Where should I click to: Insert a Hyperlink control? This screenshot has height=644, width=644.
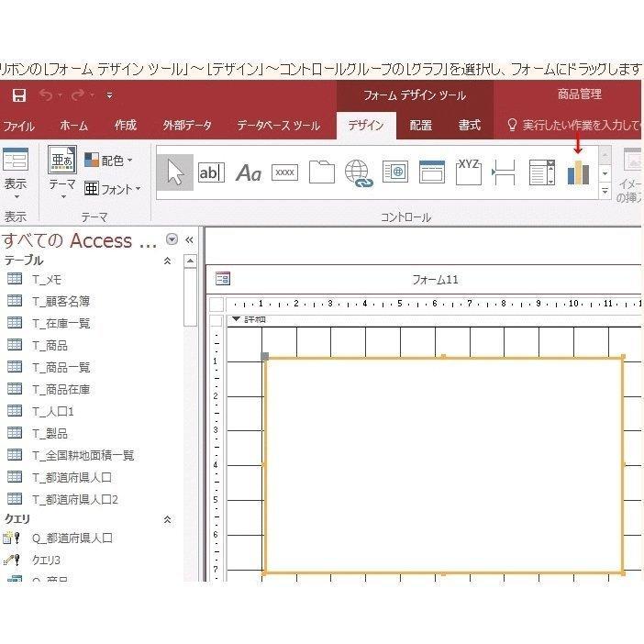358,173
